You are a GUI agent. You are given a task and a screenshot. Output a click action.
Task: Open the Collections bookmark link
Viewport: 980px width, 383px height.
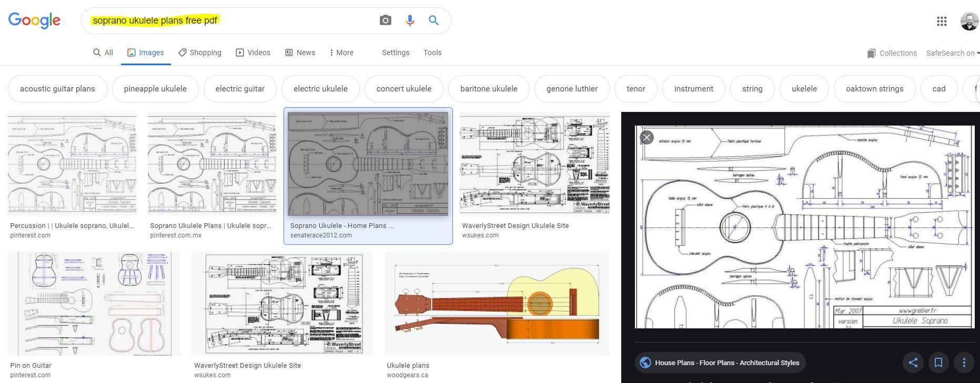(x=892, y=53)
